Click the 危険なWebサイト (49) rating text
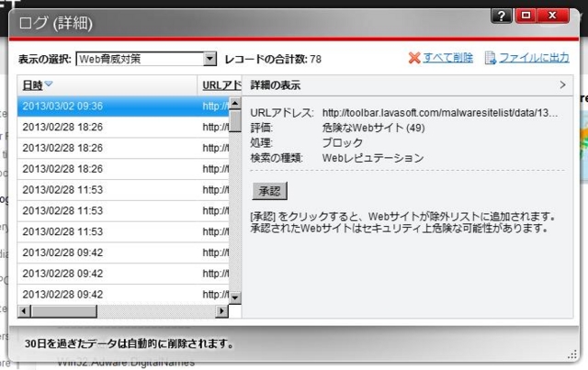The image size is (588, 370). (x=374, y=128)
